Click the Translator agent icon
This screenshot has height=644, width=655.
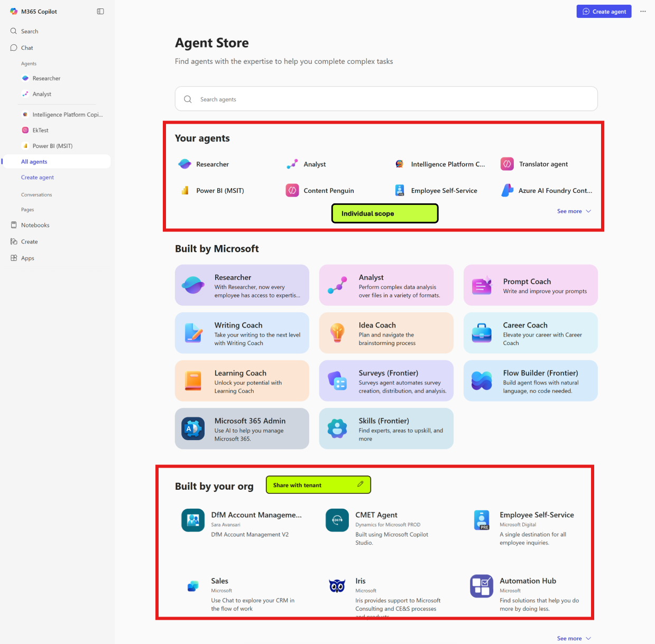[506, 164]
